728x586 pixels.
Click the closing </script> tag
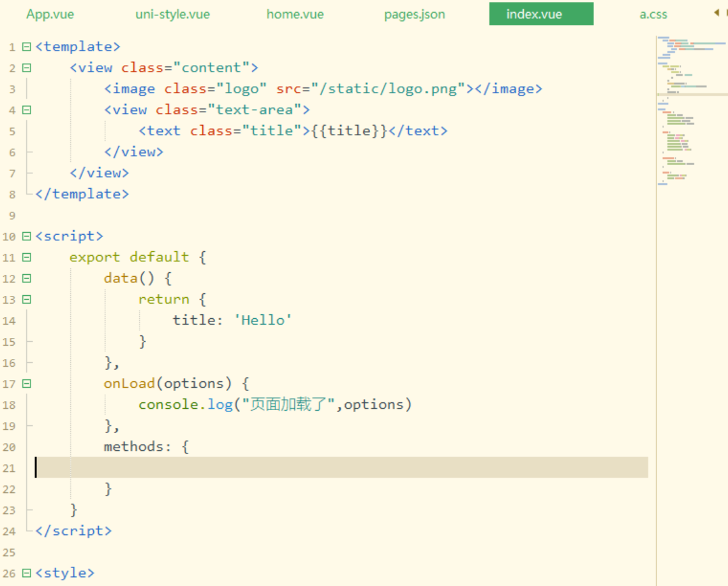pos(73,531)
